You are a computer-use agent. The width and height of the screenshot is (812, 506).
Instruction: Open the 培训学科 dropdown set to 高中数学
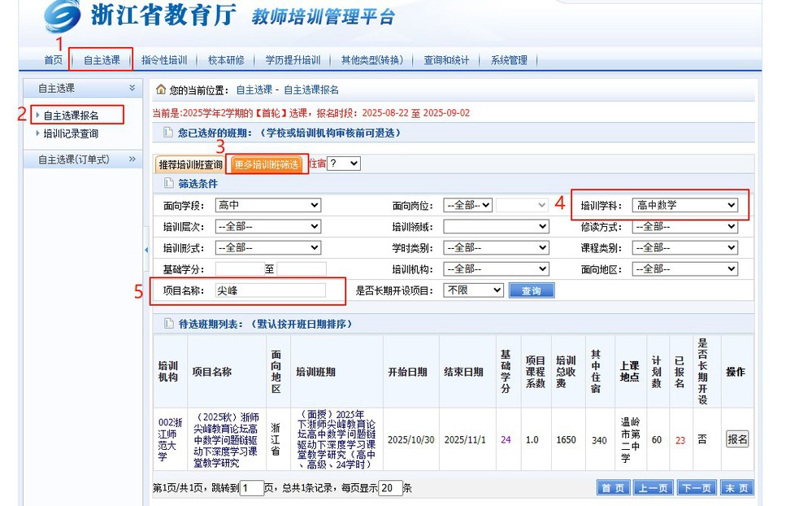point(685,205)
